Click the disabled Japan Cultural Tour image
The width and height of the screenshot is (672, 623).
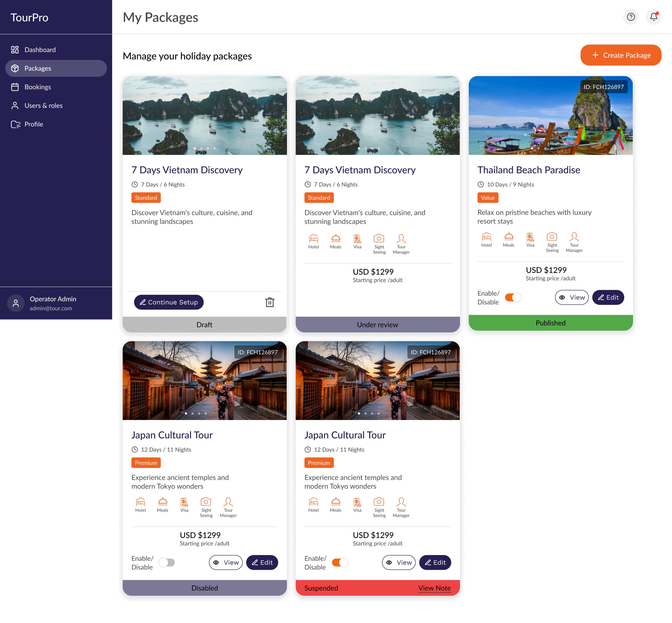pyautogui.click(x=205, y=381)
